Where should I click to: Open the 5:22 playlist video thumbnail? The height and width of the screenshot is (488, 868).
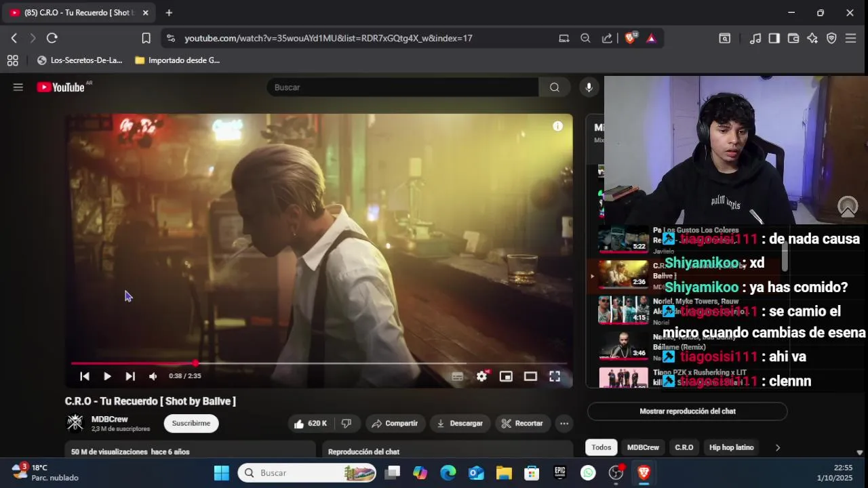623,239
